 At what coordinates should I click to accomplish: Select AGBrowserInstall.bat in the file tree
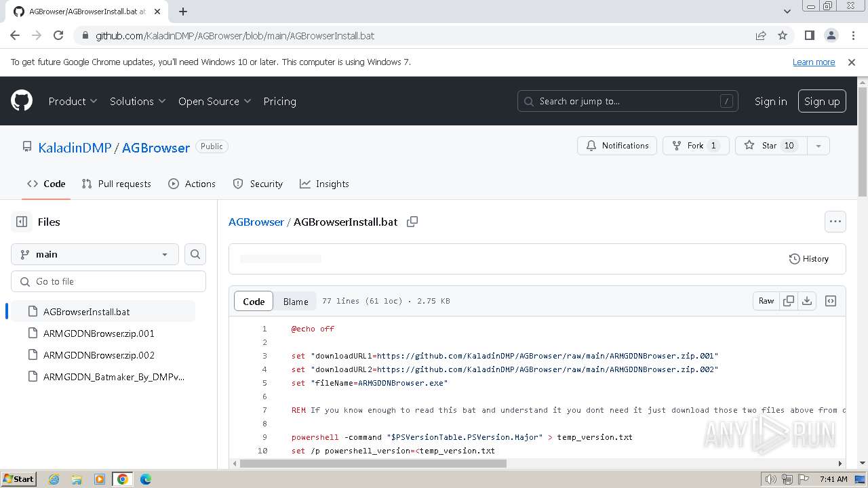[x=103, y=312]
